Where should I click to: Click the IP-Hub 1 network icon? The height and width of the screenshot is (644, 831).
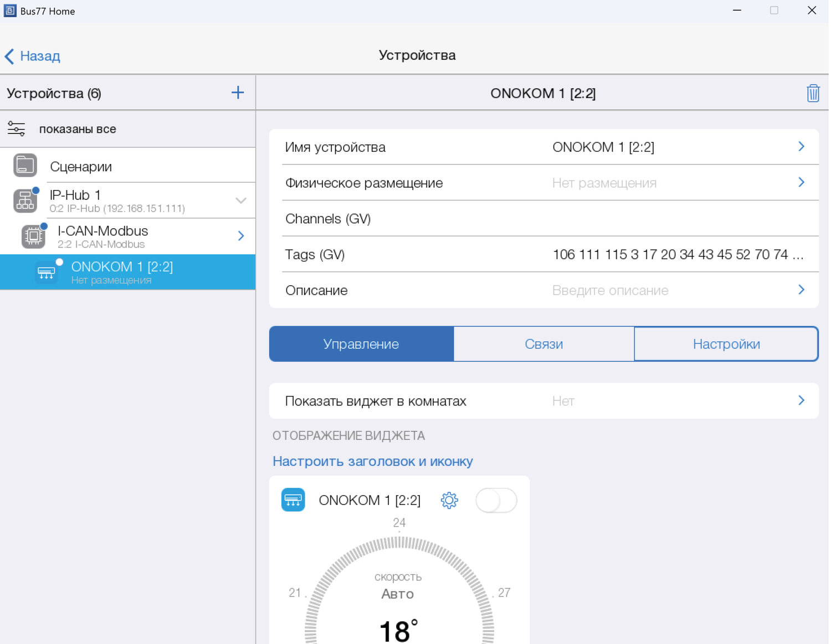25,201
